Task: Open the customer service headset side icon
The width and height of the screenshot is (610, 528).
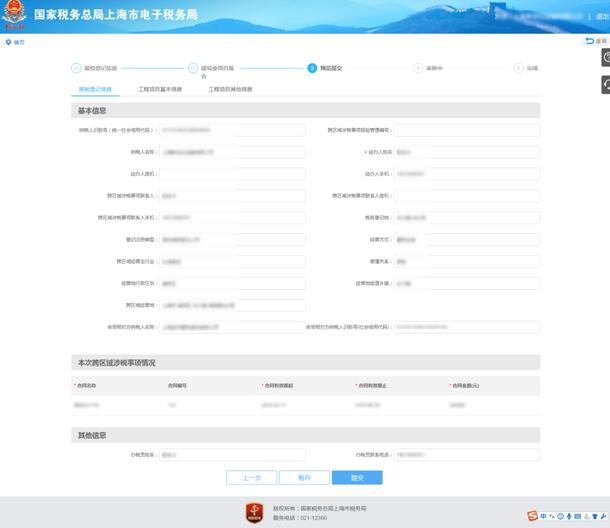Action: [606, 84]
